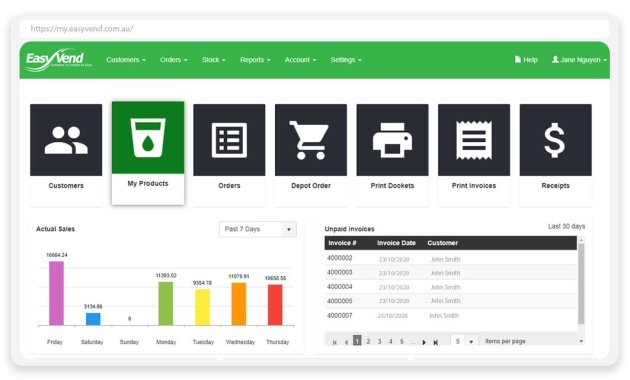Click the Receipts tile label
Image resolution: width=630 pixels, height=380 pixels.
click(555, 186)
